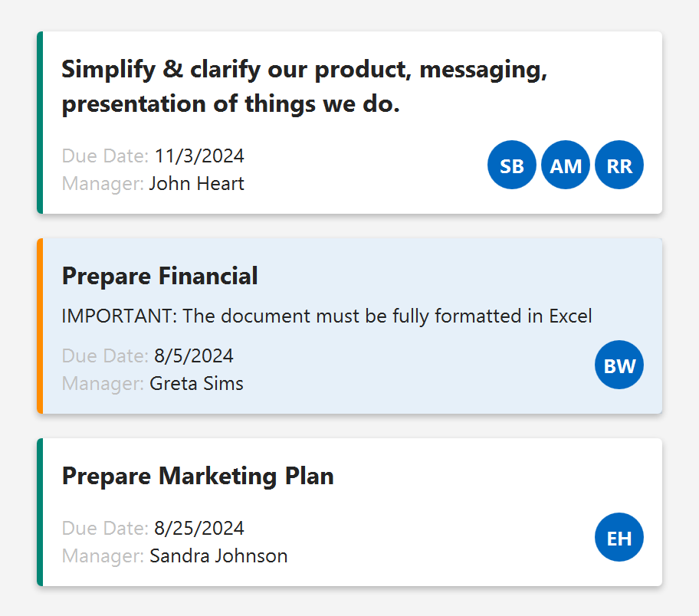The image size is (699, 616).
Task: Click "Manager:" label on Marketing Plan card
Action: (103, 555)
